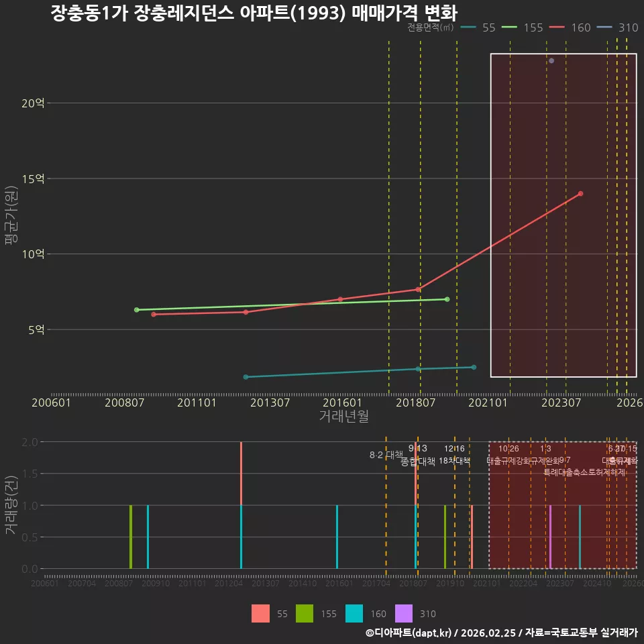The image size is (644, 644).
Task: Click the 9·13 종합대책 annotation
Action: pyautogui.click(x=418, y=455)
